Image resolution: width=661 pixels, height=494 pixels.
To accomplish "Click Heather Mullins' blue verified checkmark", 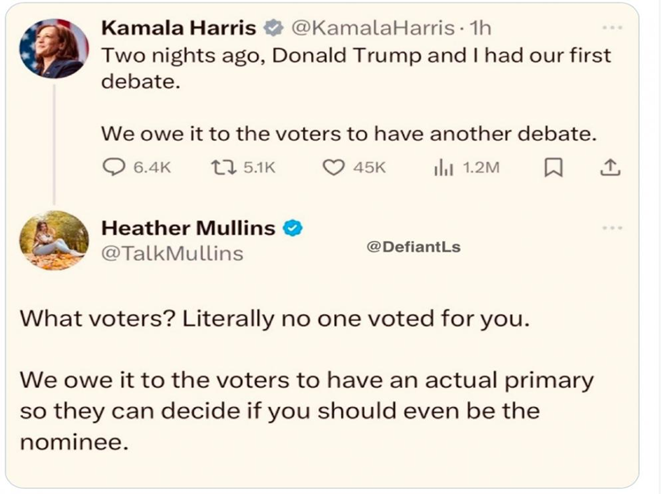I will pos(292,228).
